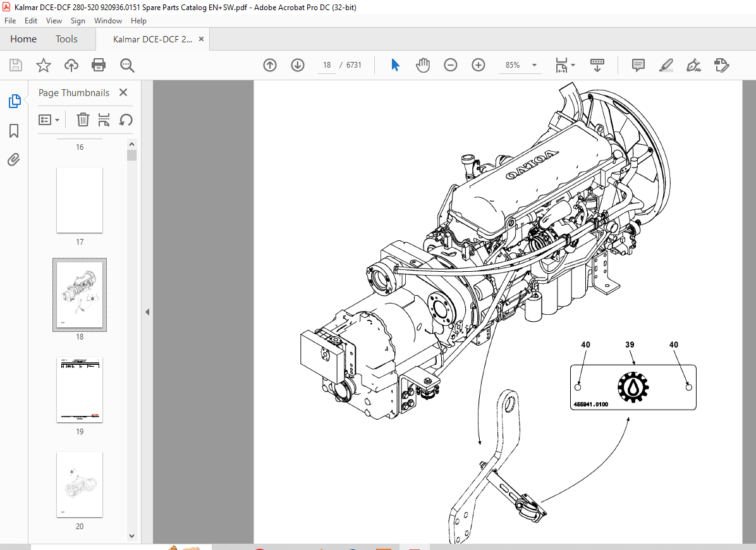Go to the next page

[297, 64]
